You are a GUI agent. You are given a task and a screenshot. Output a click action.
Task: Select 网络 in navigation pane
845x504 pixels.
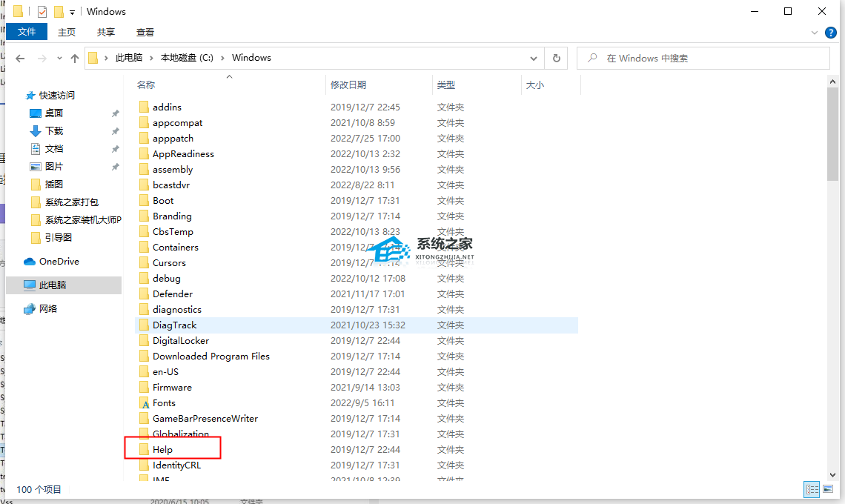point(48,309)
